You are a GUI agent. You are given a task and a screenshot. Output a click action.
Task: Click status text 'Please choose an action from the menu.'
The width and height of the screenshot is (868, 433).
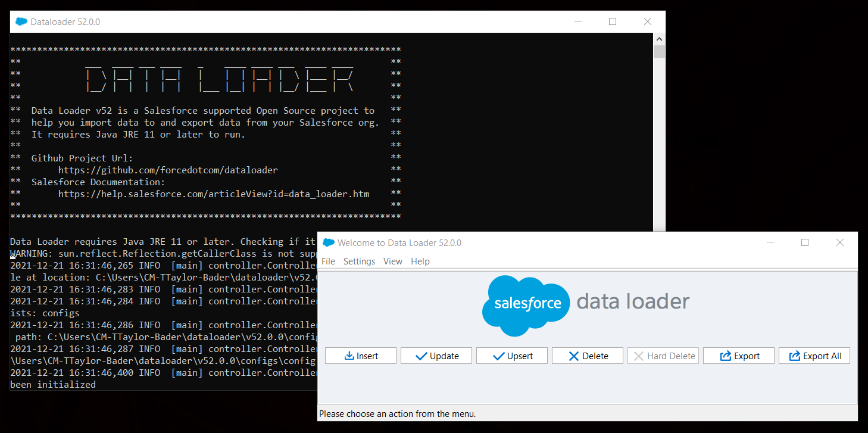coord(398,413)
